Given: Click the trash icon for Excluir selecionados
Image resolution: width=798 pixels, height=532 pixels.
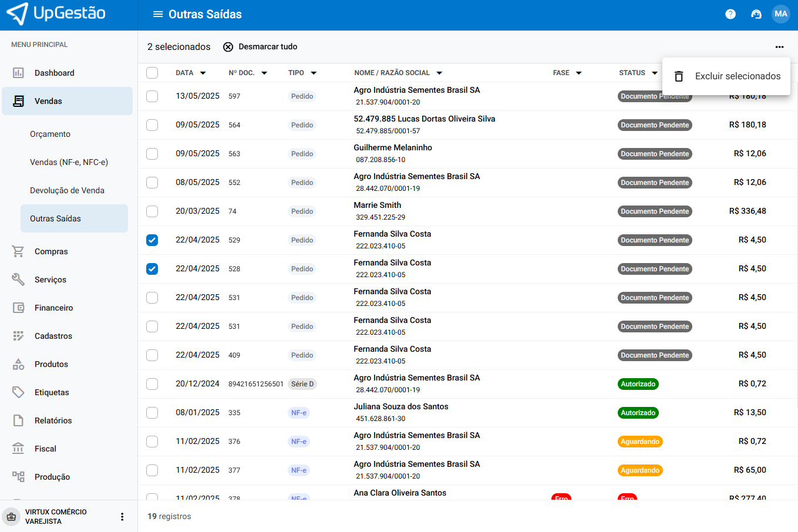Looking at the screenshot, I should (679, 76).
